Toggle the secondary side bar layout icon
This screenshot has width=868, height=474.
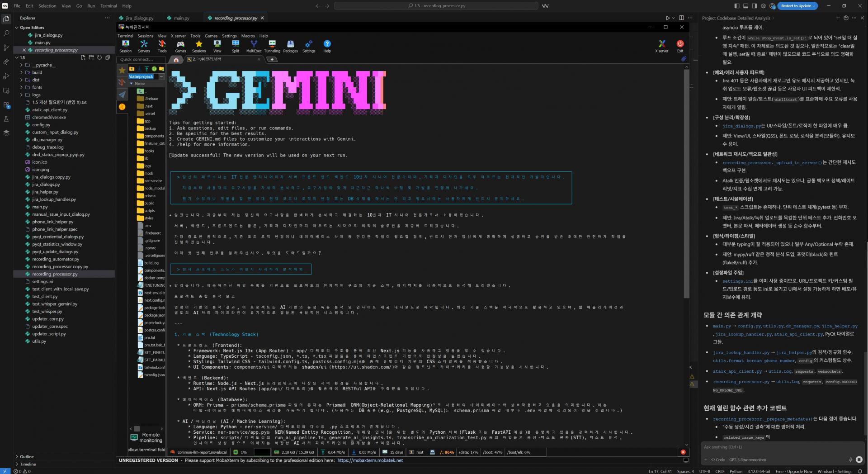(755, 6)
